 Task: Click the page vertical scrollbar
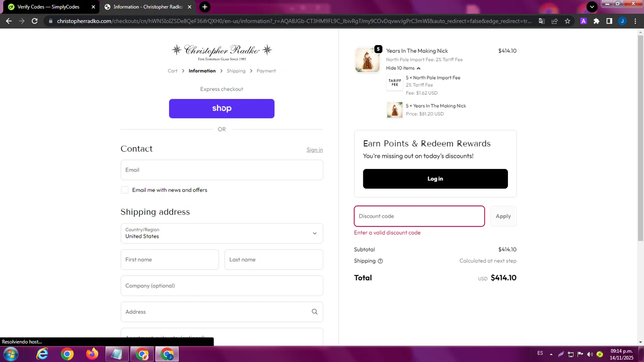click(640, 138)
